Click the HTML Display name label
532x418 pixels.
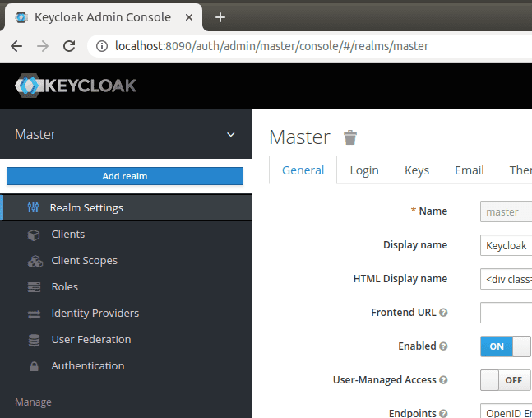coord(400,279)
